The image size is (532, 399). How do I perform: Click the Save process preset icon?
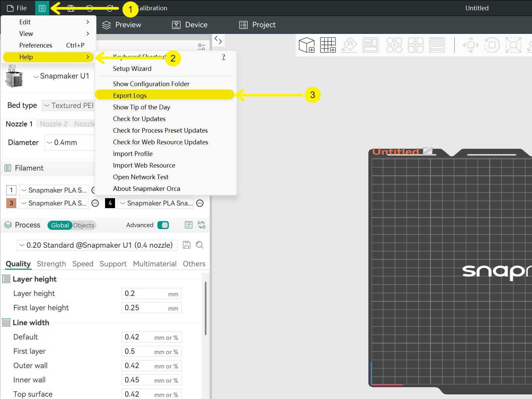(x=187, y=245)
